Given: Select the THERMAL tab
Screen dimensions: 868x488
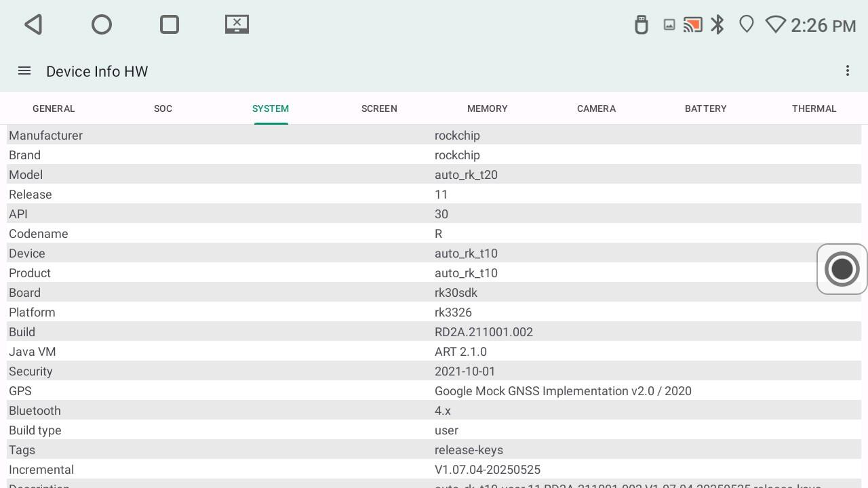Looking at the screenshot, I should pos(814,108).
